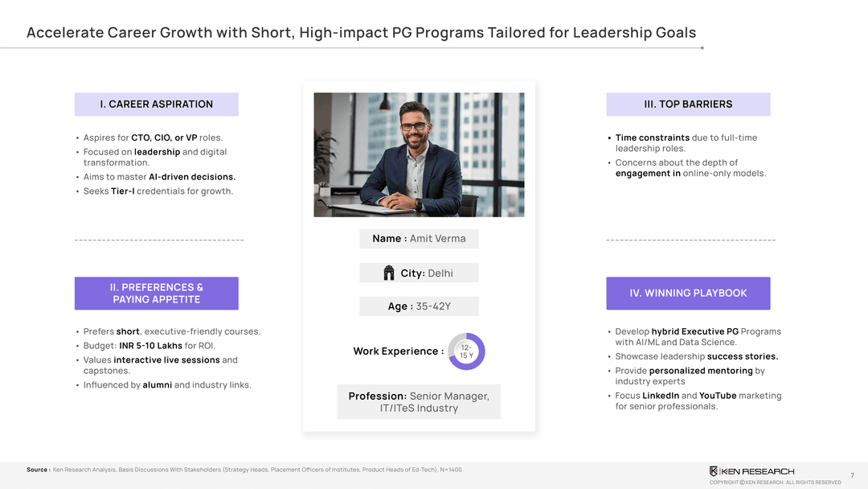Click the Profession: Senior Manager box
The height and width of the screenshot is (489, 868).
click(419, 402)
